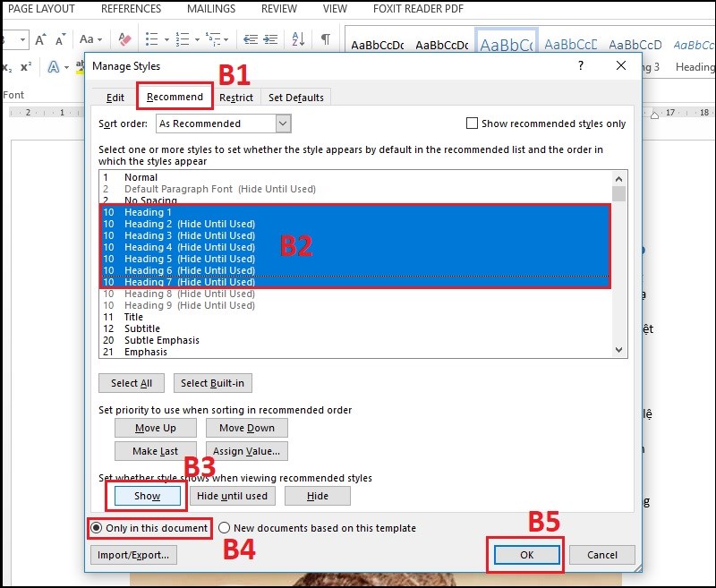Click the Hide until used button
716x588 pixels.
[x=233, y=496]
